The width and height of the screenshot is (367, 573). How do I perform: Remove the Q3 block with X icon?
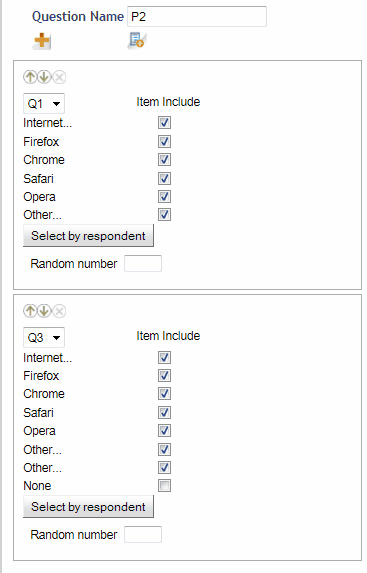coord(59,311)
